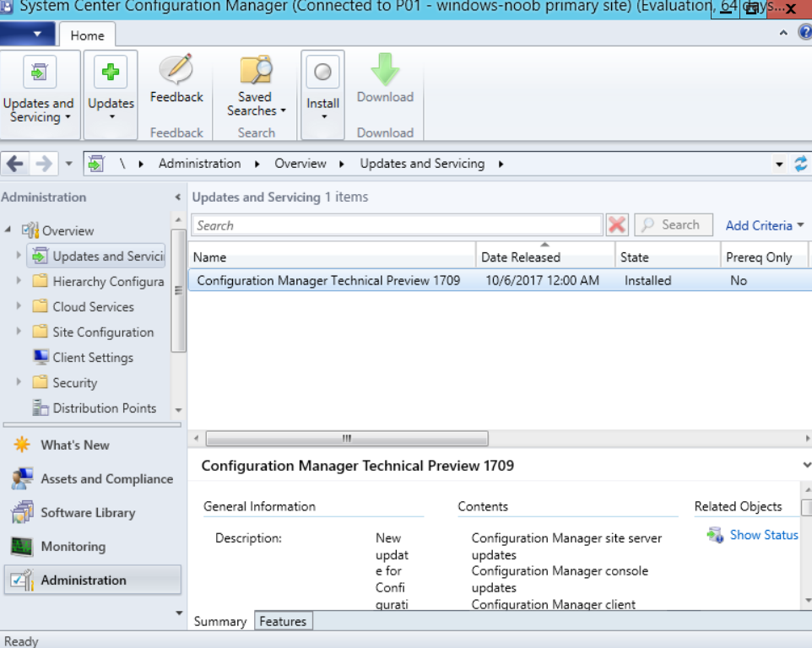Click the list horizontal scrollbar thumb
812x648 pixels.
(x=347, y=439)
